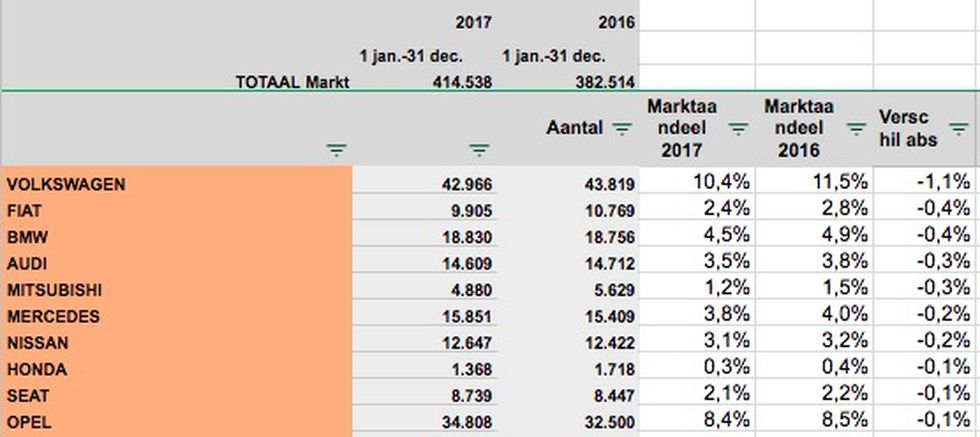Select the HONDA brand cell
980x437 pixels.
pos(177,369)
